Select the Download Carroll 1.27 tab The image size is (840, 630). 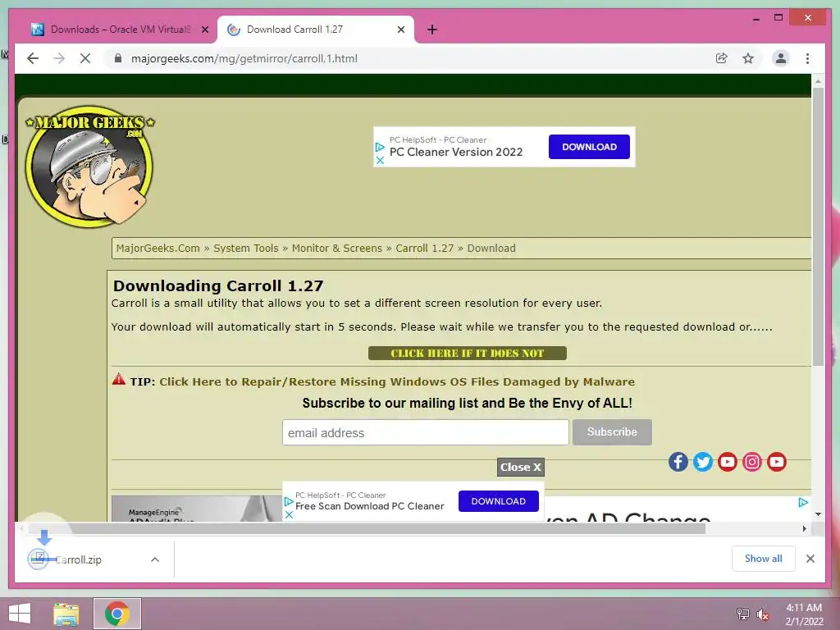click(x=316, y=30)
